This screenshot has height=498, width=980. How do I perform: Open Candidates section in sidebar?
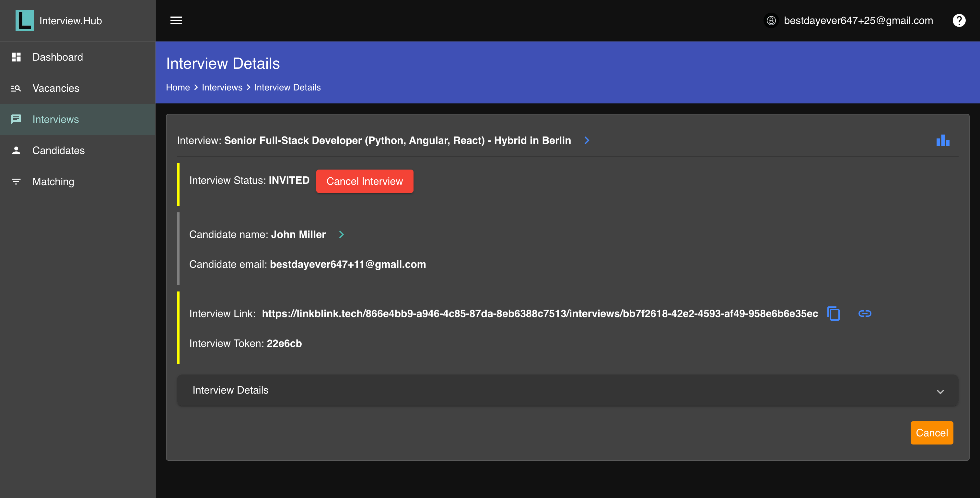coord(58,150)
